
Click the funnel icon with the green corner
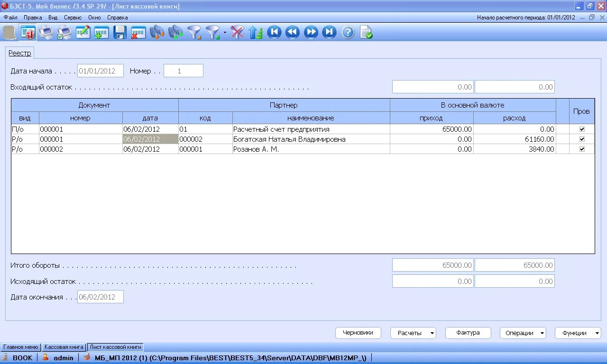tap(212, 33)
